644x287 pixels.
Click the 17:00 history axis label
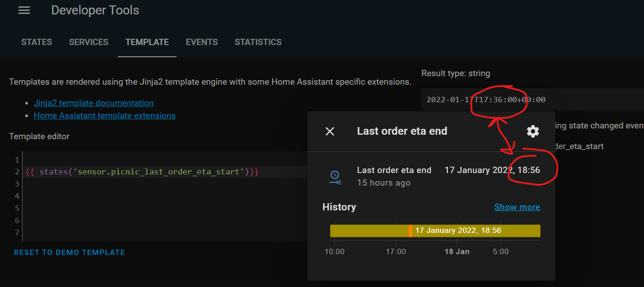[x=396, y=251]
